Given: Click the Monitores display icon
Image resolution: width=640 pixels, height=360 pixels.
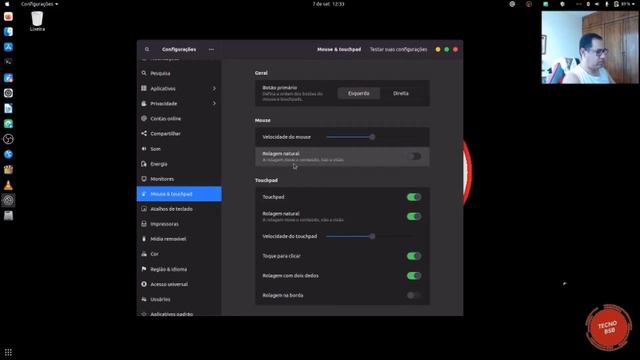Looking at the screenshot, I should (144, 179).
